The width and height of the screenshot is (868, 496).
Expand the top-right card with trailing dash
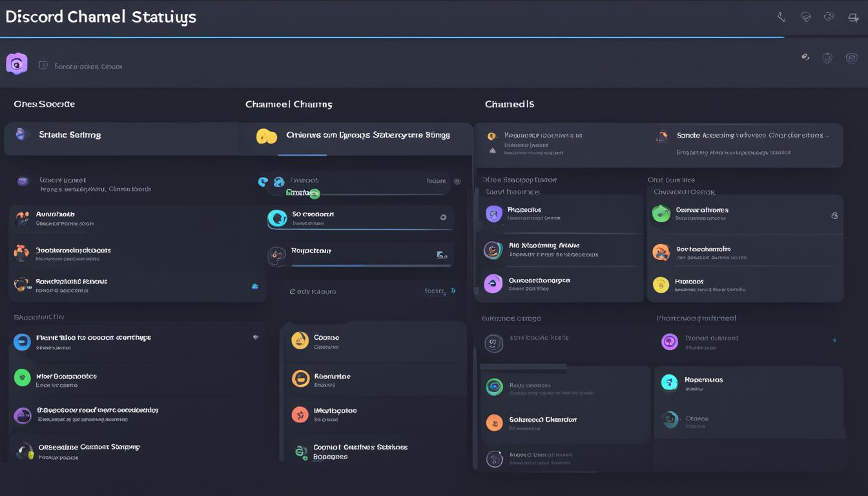pyautogui.click(x=827, y=136)
